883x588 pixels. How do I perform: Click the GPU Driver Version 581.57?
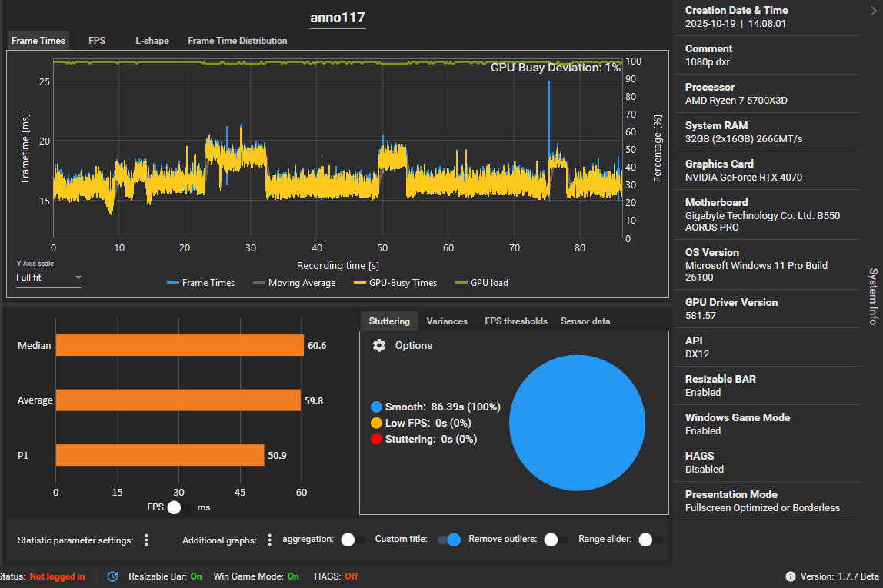(701, 316)
